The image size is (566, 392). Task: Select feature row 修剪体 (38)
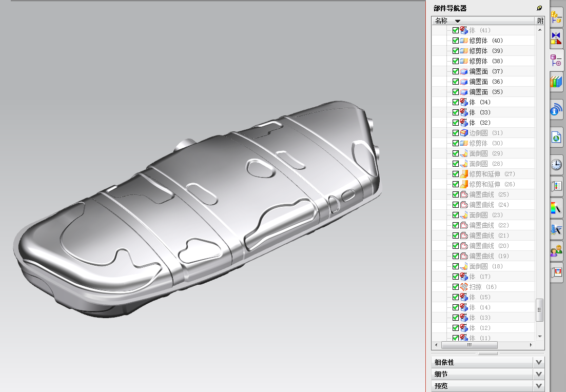(483, 61)
